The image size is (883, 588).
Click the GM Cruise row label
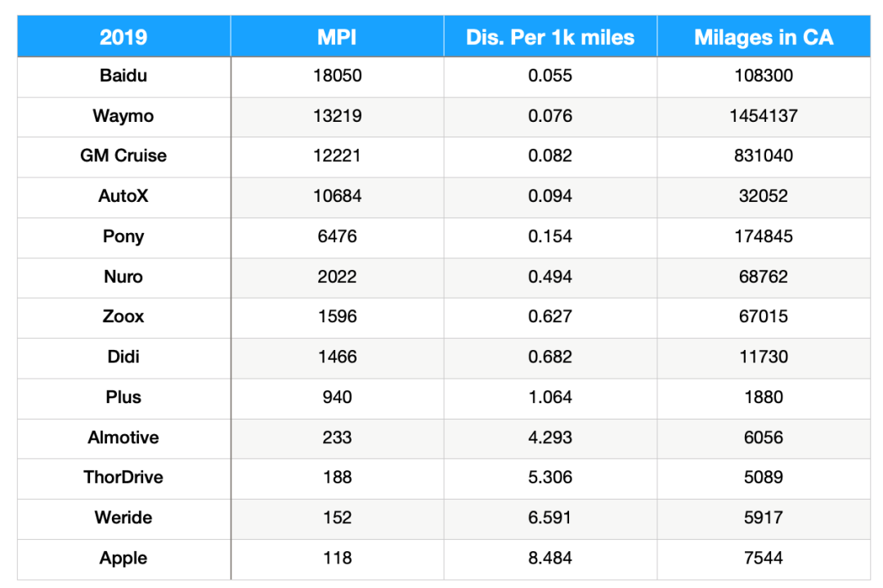pyautogui.click(x=123, y=156)
